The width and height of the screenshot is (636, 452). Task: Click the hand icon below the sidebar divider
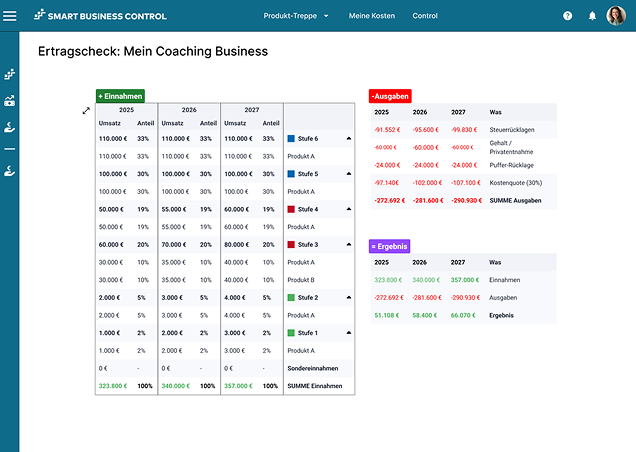point(10,170)
